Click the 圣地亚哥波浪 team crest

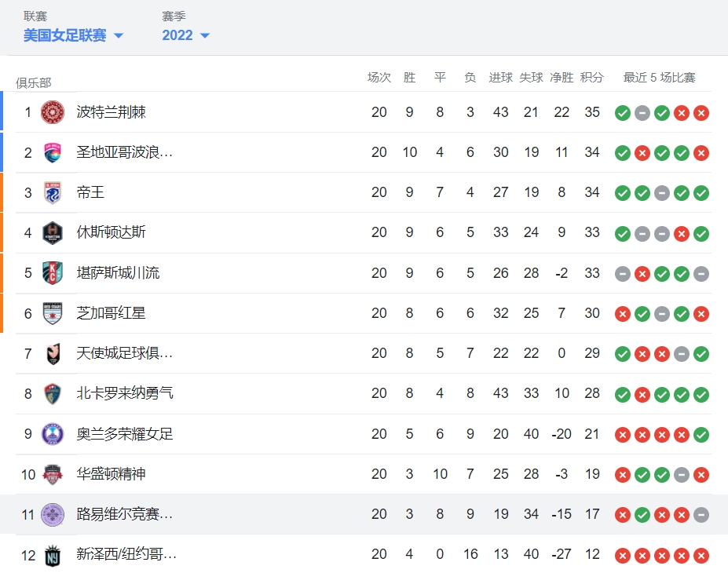(x=53, y=152)
